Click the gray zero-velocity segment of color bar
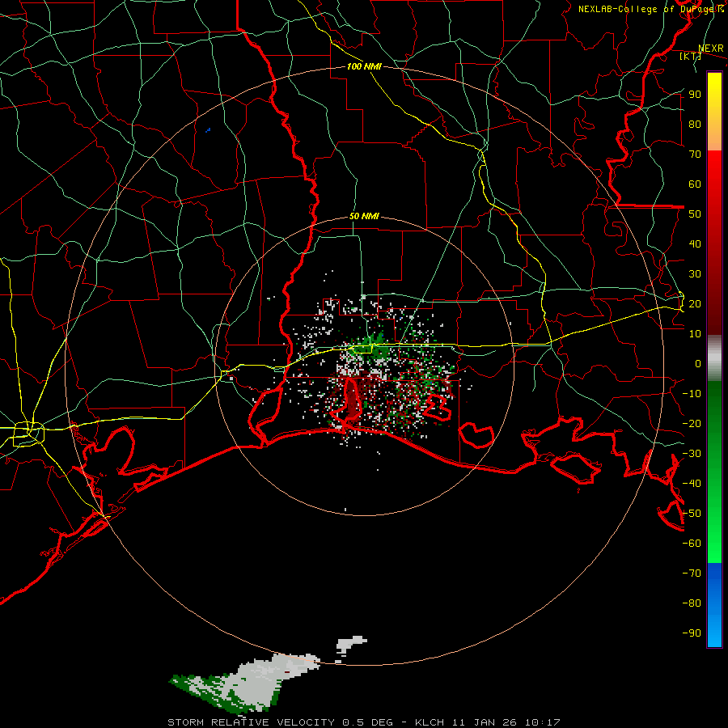Viewport: 728px width, 728px height. [714, 358]
